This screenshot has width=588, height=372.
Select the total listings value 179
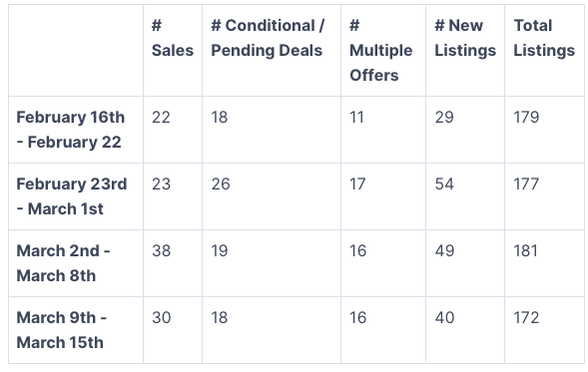[526, 118]
